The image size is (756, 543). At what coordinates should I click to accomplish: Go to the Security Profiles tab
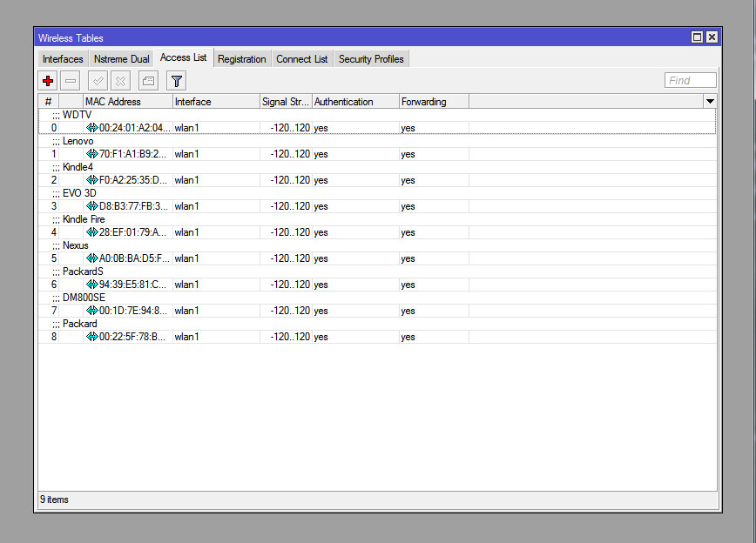[371, 59]
